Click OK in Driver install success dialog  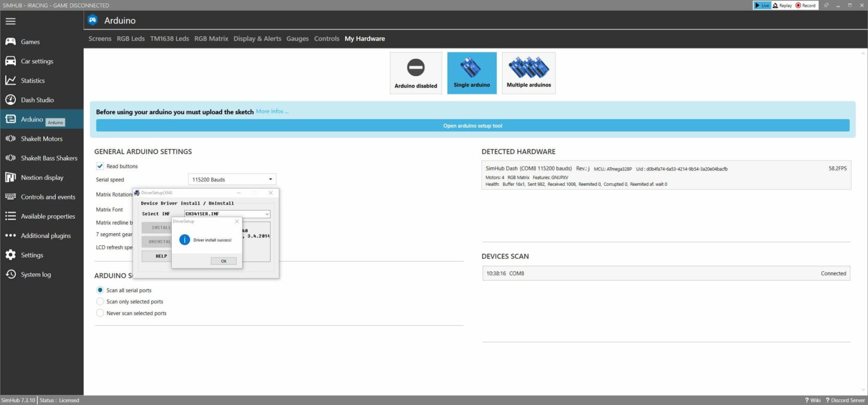tap(223, 261)
